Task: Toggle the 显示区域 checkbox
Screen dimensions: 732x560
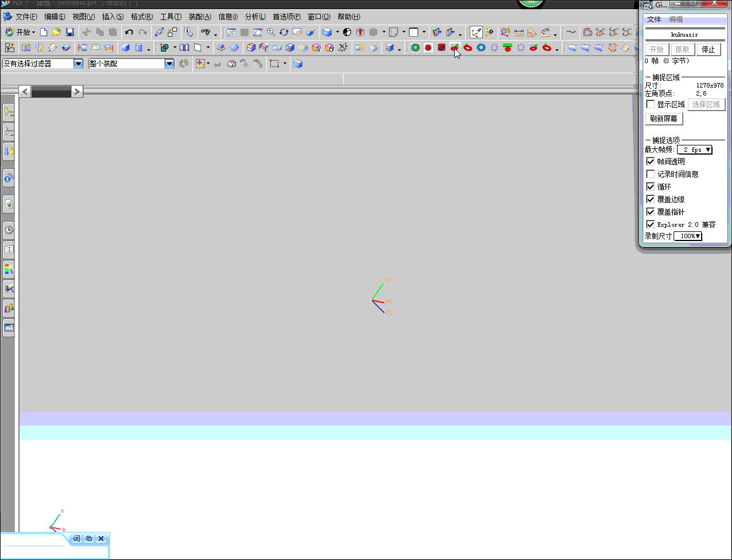Action: coord(651,104)
